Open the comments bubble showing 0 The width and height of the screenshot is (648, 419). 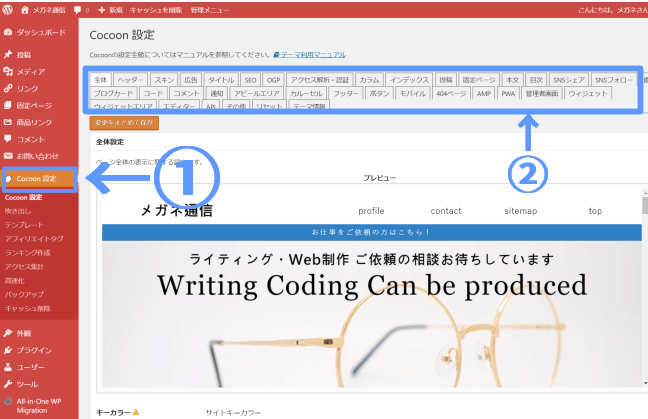[81, 10]
